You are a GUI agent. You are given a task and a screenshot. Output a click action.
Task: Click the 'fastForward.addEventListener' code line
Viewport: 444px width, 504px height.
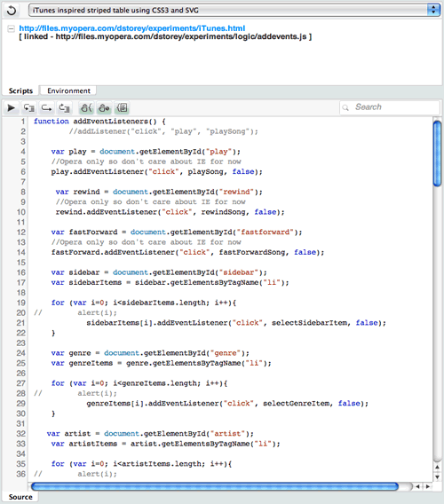click(187, 252)
